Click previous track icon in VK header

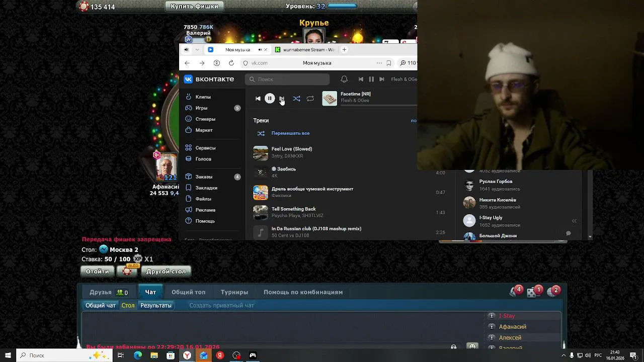coord(361,79)
